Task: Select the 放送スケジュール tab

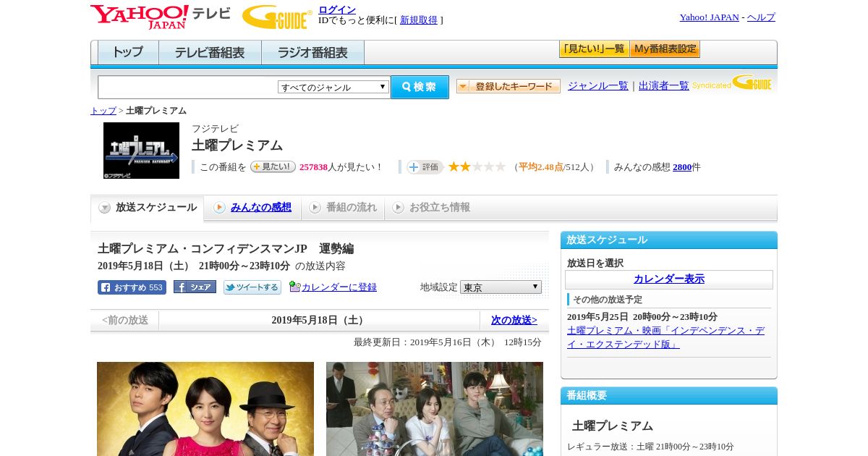Action: pyautogui.click(x=147, y=208)
